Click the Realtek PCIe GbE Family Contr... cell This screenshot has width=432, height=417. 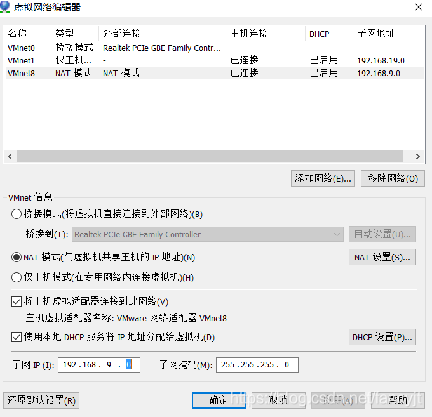[x=162, y=48]
